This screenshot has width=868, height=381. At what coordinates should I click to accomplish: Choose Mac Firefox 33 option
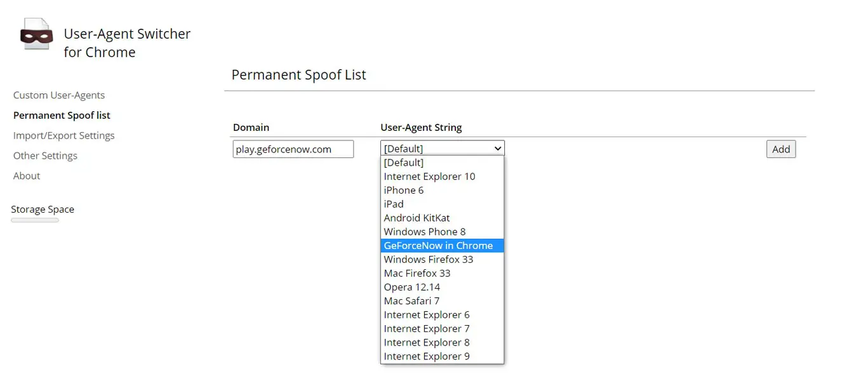[x=443, y=273]
